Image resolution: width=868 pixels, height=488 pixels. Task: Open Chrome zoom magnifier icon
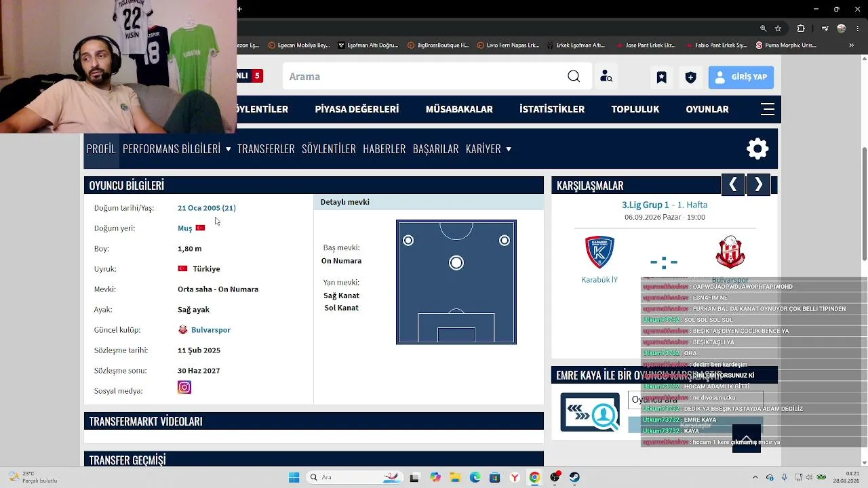pos(764,28)
